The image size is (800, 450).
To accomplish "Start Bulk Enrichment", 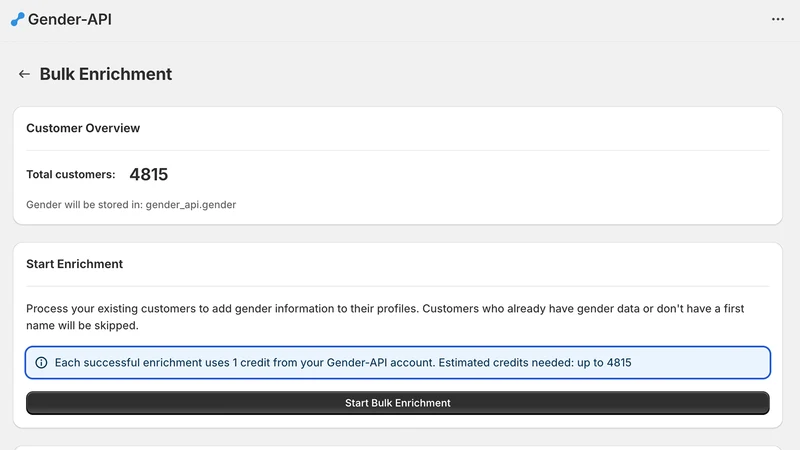I will (397, 403).
